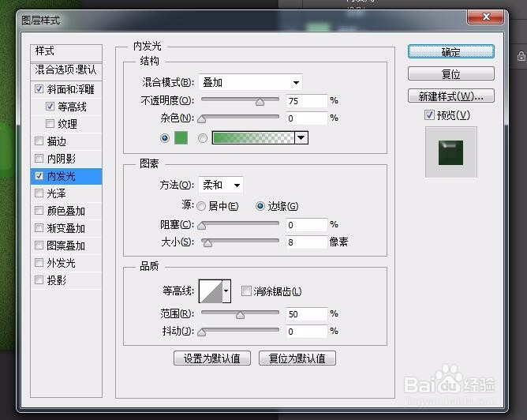527x420 pixels.
Task: Select the 渐变叠加 style row label
Action: pos(66,228)
